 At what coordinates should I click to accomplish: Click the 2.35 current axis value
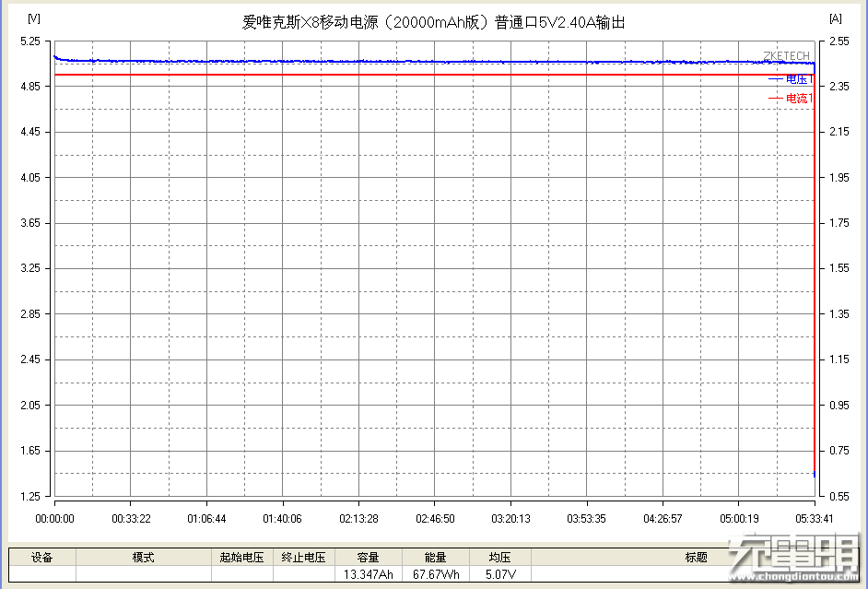tap(839, 87)
